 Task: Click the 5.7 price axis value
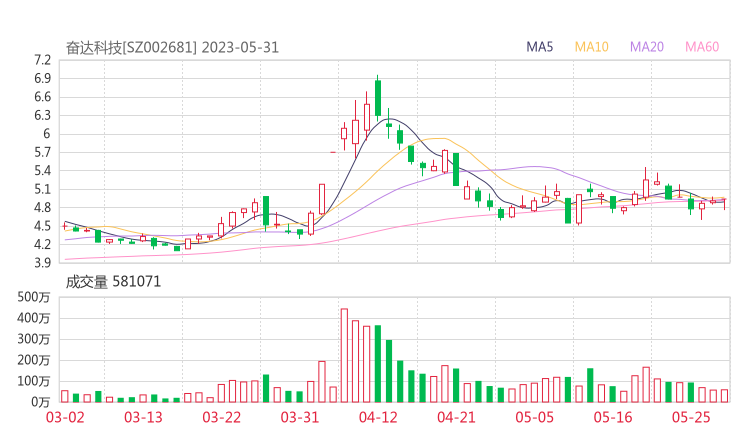click(42, 152)
